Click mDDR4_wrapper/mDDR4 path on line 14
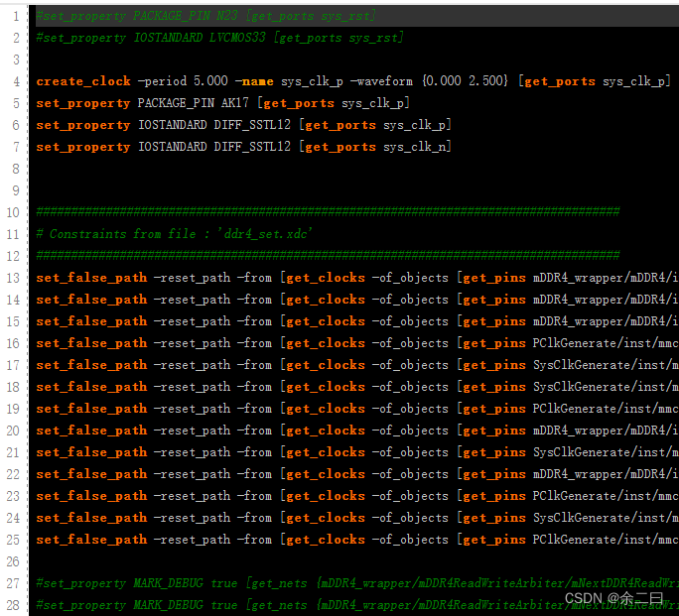The image size is (679, 616). [606, 300]
